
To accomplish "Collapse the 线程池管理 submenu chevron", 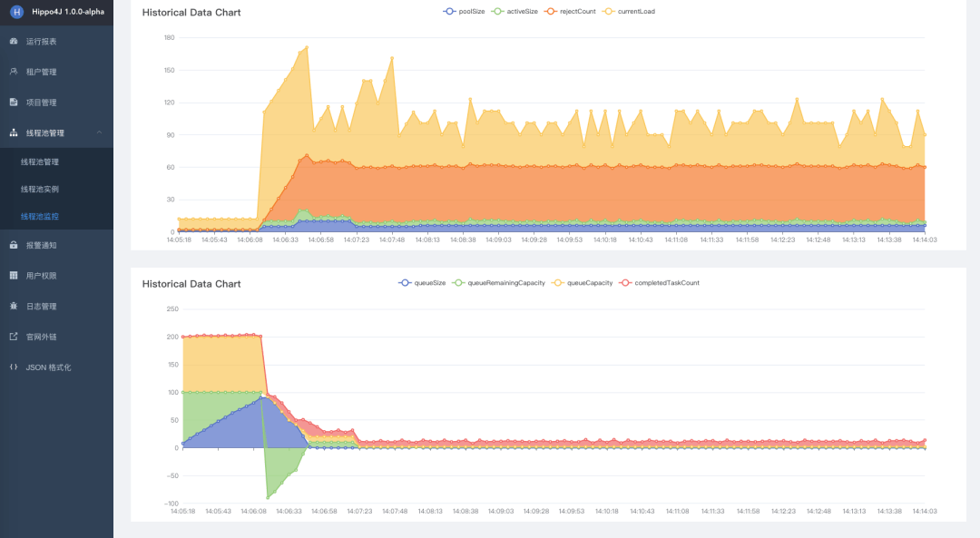I will (x=100, y=132).
